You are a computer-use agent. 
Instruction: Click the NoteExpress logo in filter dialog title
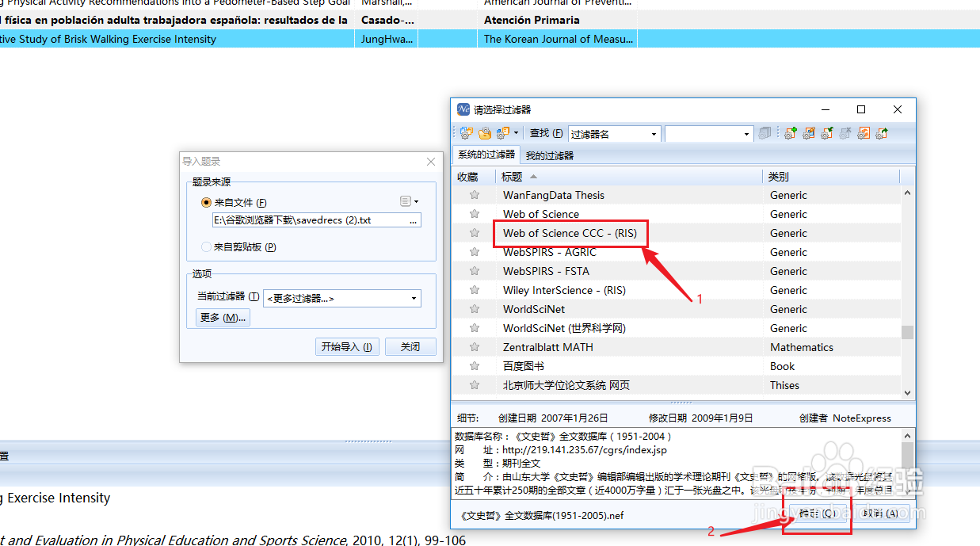pos(463,109)
